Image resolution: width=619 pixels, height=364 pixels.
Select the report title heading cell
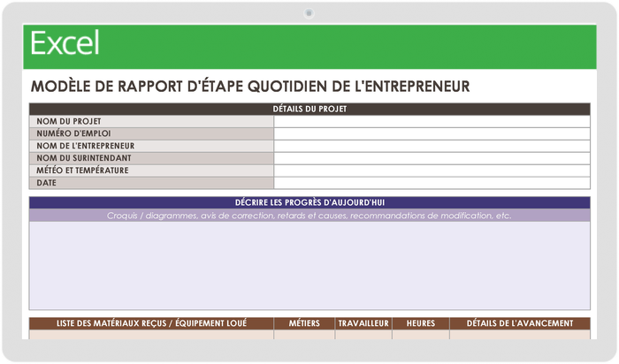(x=250, y=87)
